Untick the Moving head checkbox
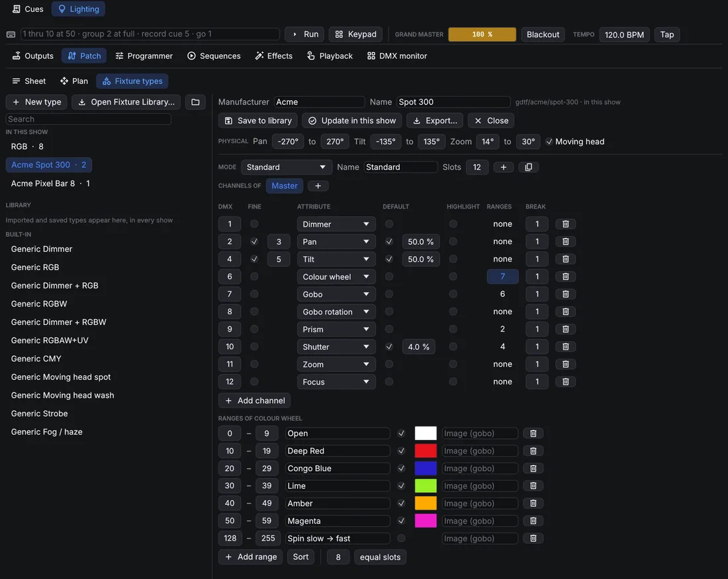 tap(549, 142)
